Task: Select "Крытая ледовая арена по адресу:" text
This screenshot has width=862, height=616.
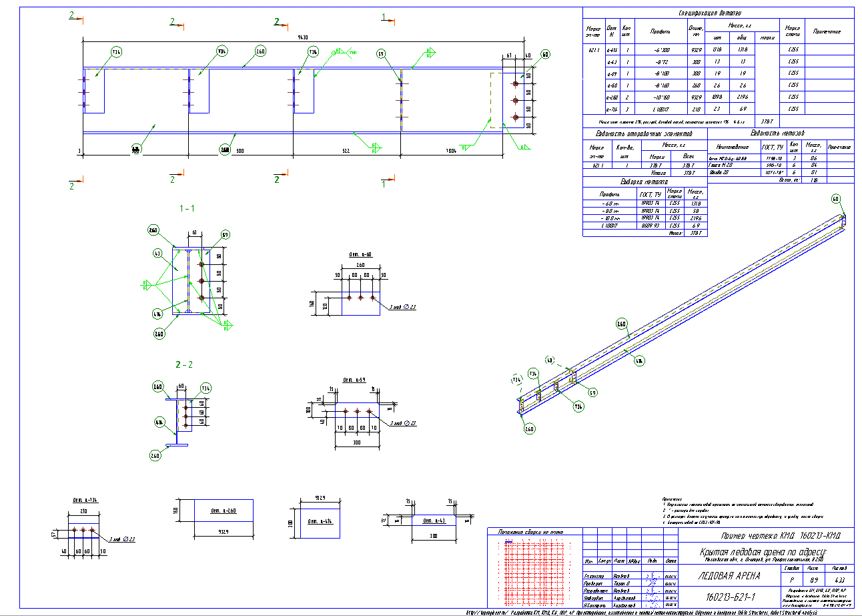Action: coord(762,551)
